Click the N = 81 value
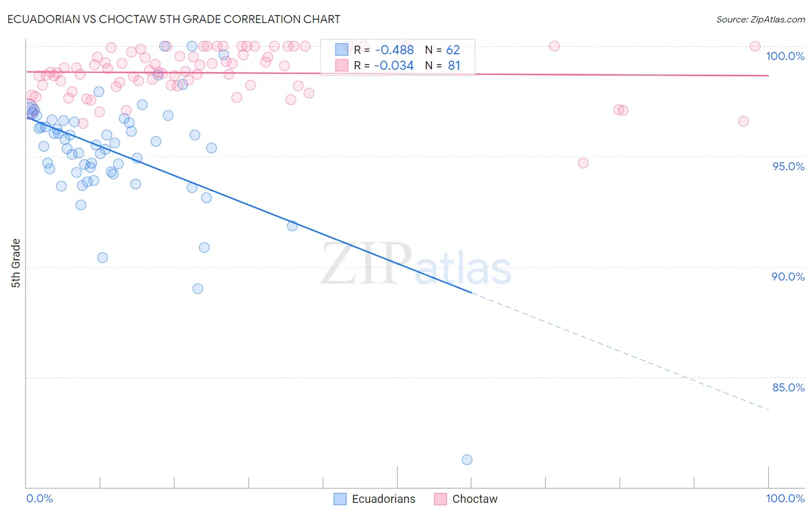The width and height of the screenshot is (812, 515). [442, 65]
